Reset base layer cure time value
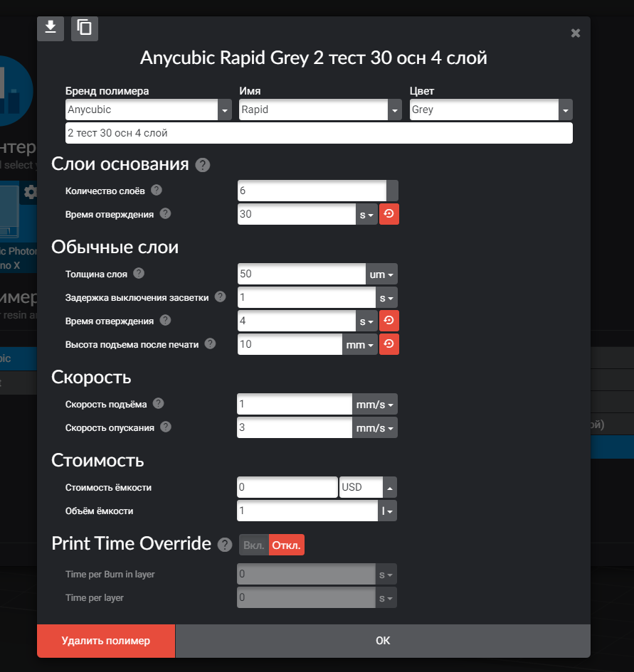The height and width of the screenshot is (672, 634). 389,214
